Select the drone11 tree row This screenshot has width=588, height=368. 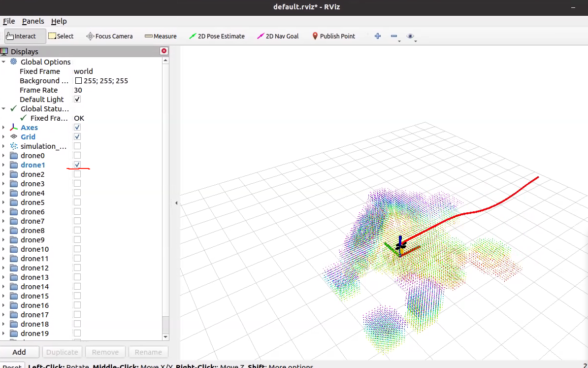tap(81, 259)
